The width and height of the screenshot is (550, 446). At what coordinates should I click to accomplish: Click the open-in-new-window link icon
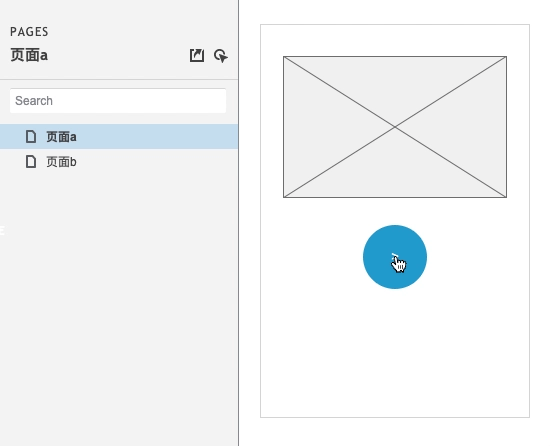(x=197, y=55)
